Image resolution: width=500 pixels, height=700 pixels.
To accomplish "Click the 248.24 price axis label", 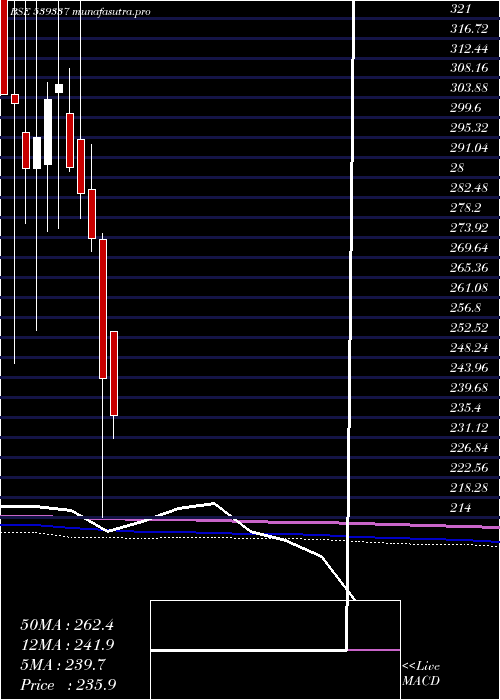I will click(469, 347).
